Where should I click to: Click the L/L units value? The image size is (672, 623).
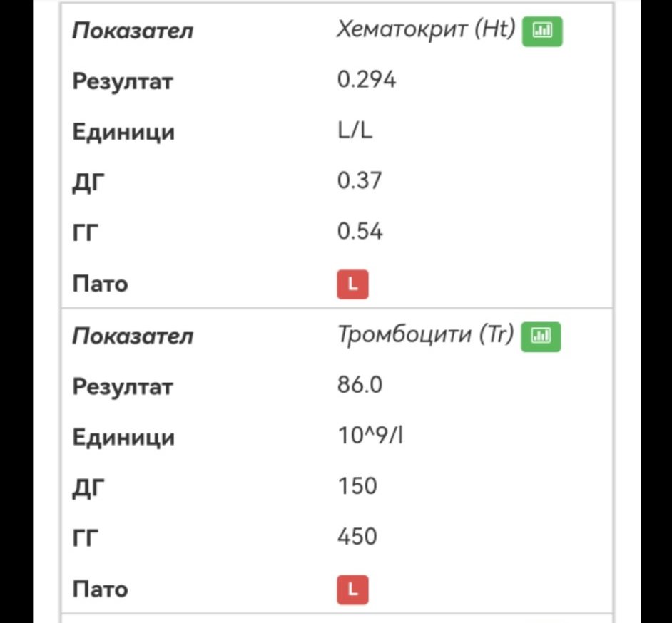(x=355, y=131)
